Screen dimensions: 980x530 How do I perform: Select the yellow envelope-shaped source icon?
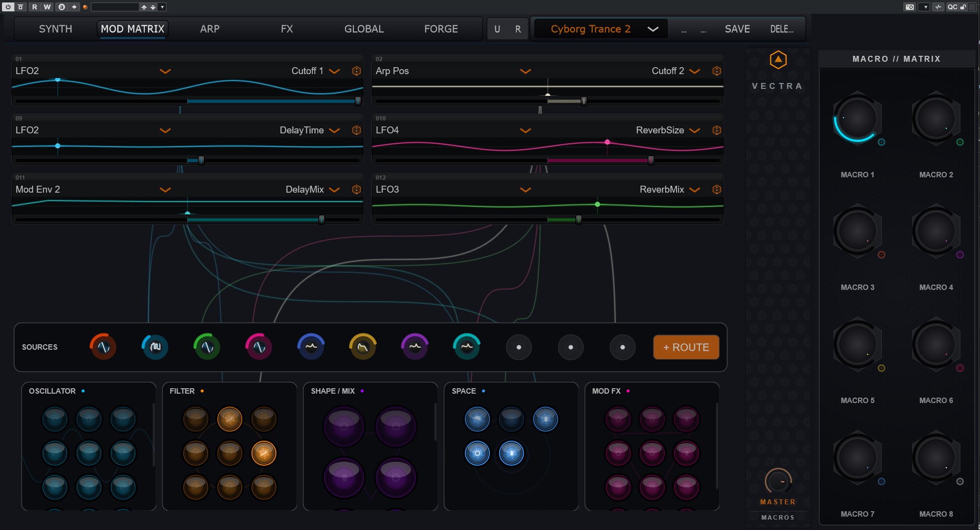point(363,347)
